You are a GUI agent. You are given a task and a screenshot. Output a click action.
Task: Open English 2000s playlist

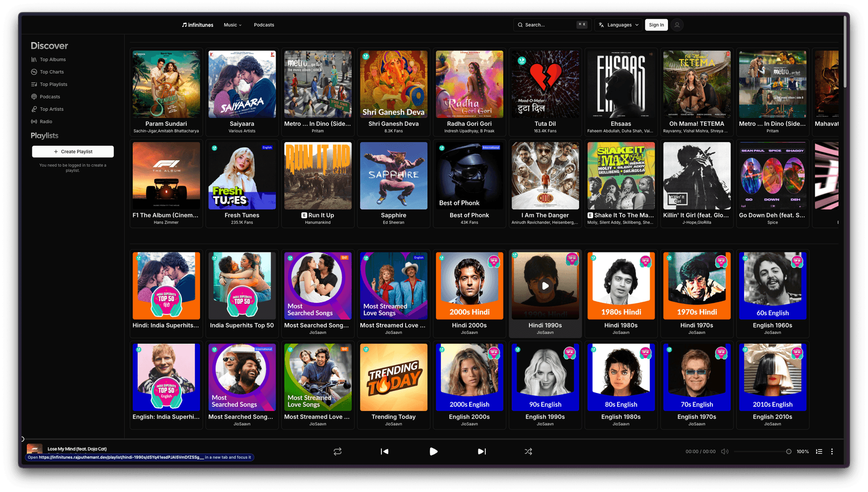(469, 378)
